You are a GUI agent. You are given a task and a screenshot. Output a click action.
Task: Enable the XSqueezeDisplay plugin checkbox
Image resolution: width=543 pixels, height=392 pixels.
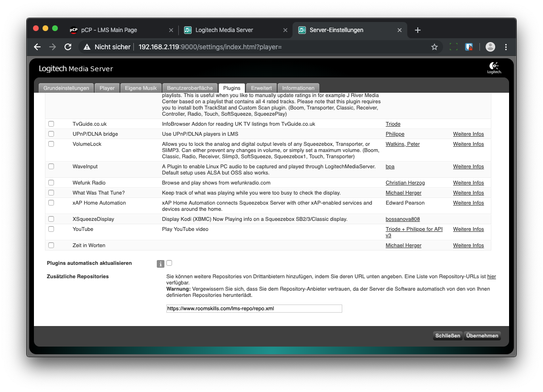[x=51, y=219]
